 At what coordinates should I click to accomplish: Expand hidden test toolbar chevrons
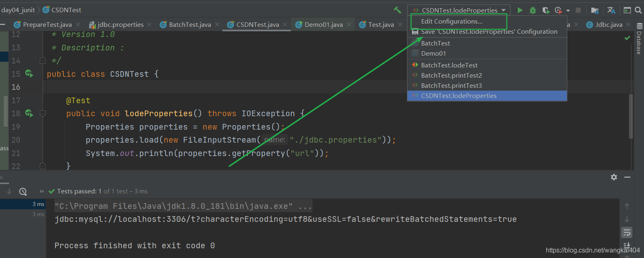point(42,191)
